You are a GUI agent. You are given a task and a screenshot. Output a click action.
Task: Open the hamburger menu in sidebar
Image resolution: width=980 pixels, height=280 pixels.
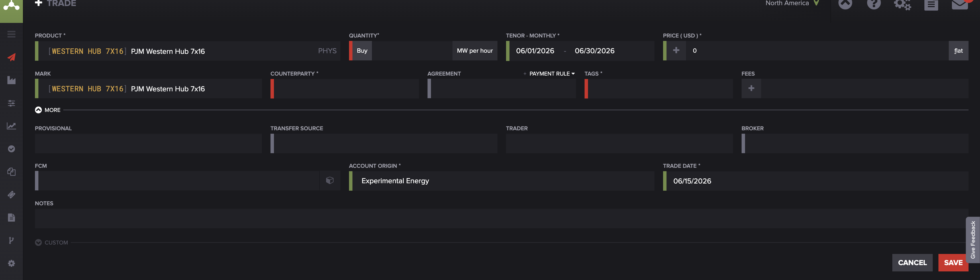coord(11,34)
